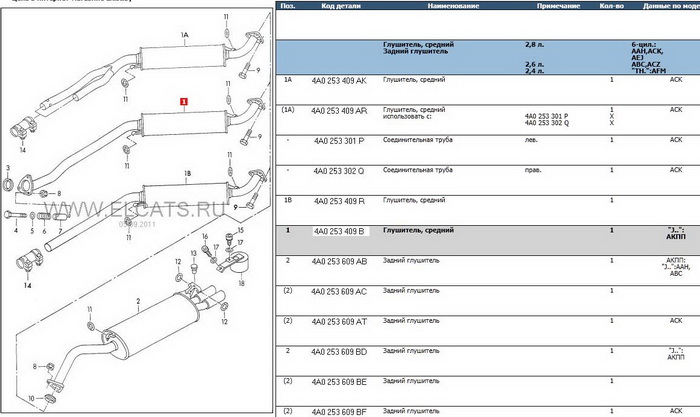Click the Наименование column header

[x=426, y=6]
